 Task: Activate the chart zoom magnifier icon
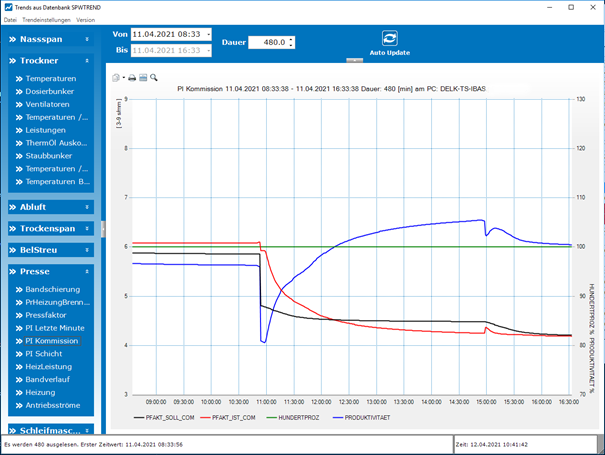coord(154,78)
